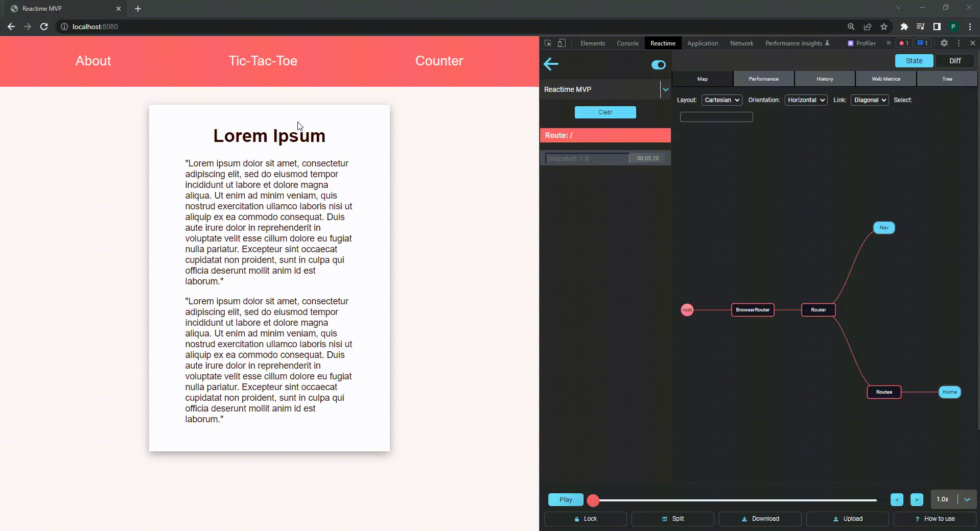Open DevTools settings gear
Viewport: 980px width, 531px height.
pyautogui.click(x=944, y=43)
